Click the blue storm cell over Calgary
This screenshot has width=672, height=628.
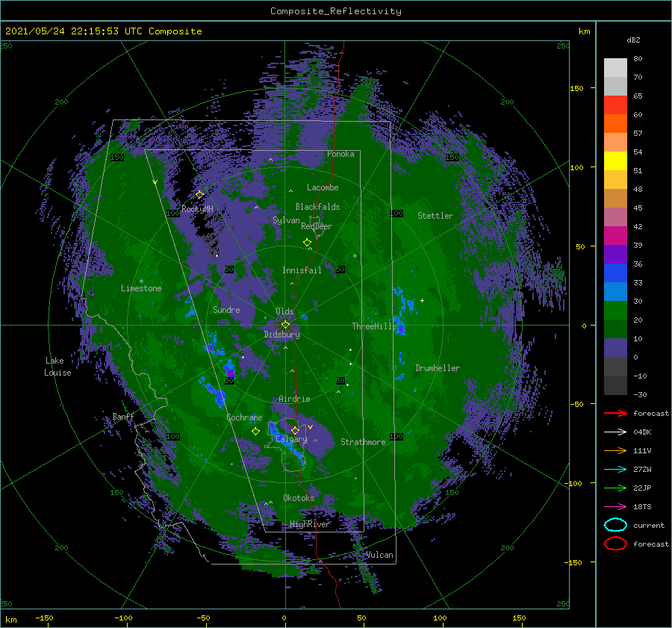(x=288, y=444)
